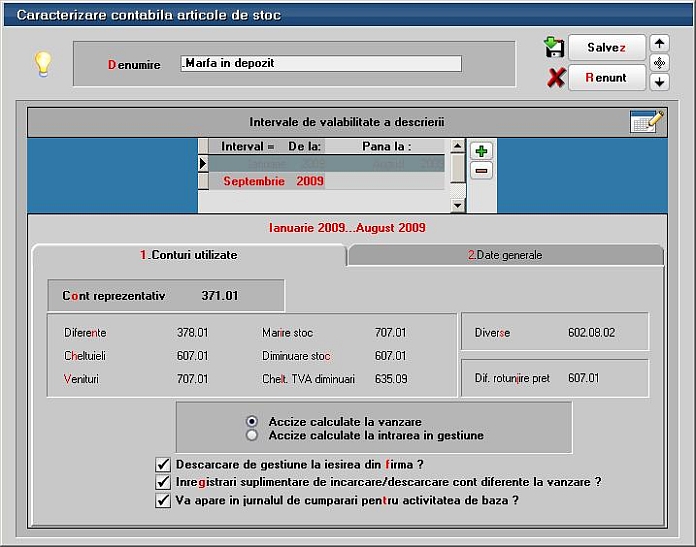Click the Venituri label
This screenshot has width=696, height=547.
pos(81,379)
